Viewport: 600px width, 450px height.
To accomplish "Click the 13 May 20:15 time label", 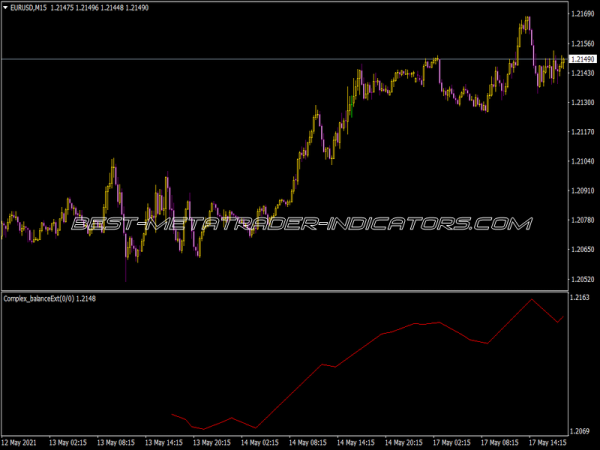I will [x=214, y=442].
